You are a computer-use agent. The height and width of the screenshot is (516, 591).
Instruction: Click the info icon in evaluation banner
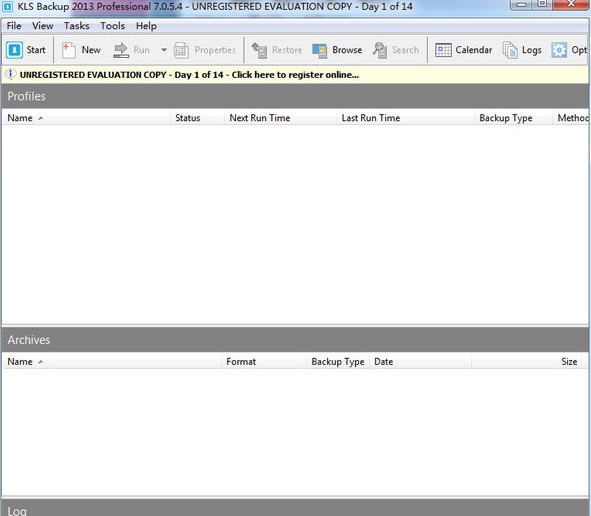pos(11,74)
